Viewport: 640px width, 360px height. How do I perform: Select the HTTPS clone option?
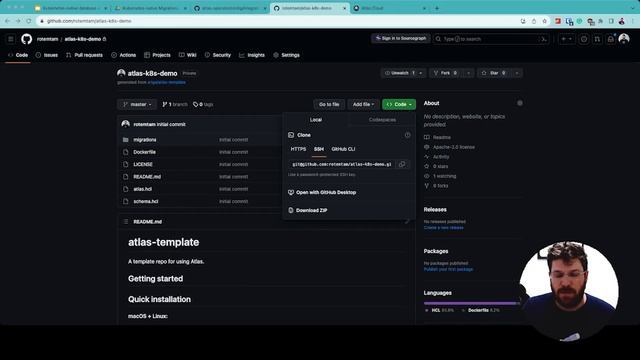pyautogui.click(x=298, y=149)
